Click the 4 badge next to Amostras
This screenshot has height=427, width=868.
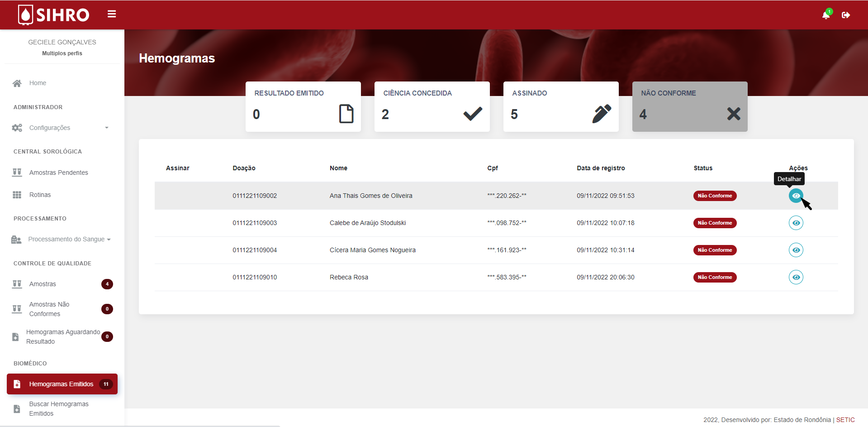click(x=107, y=284)
